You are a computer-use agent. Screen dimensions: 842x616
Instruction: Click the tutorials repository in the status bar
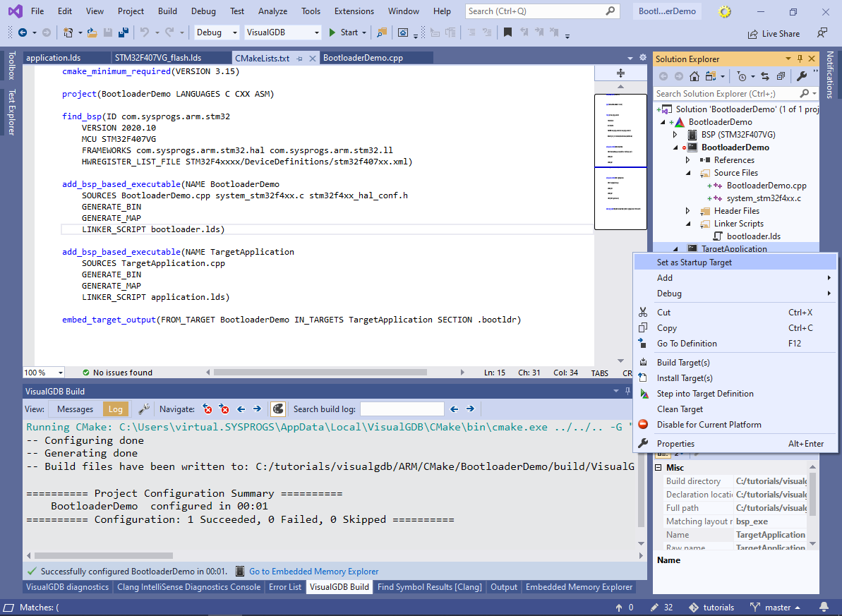pyautogui.click(x=712, y=608)
